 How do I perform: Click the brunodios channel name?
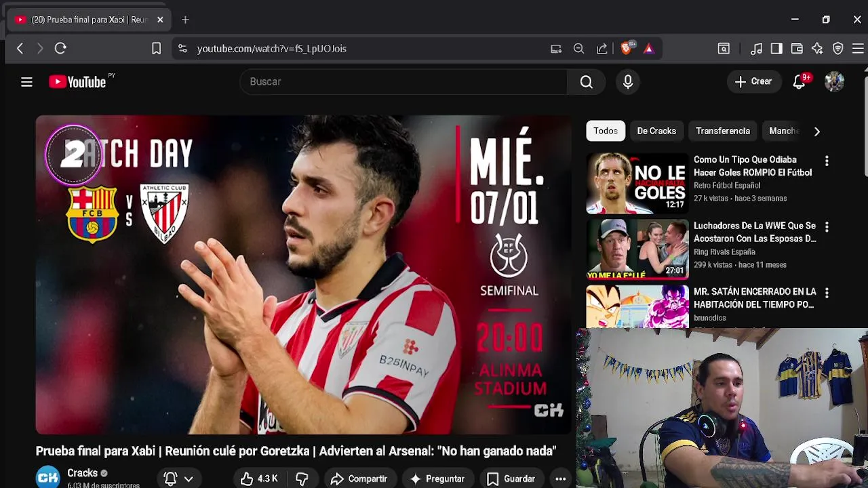[710, 318]
